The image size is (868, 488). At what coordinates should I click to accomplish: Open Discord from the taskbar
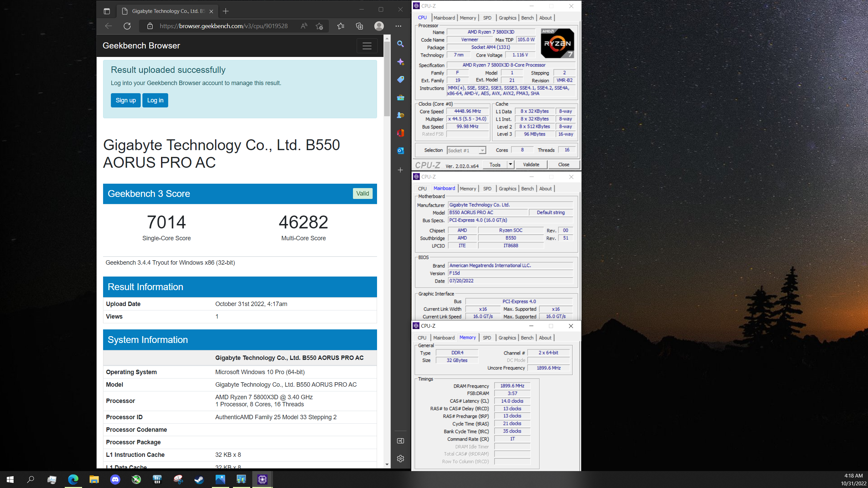(x=115, y=479)
